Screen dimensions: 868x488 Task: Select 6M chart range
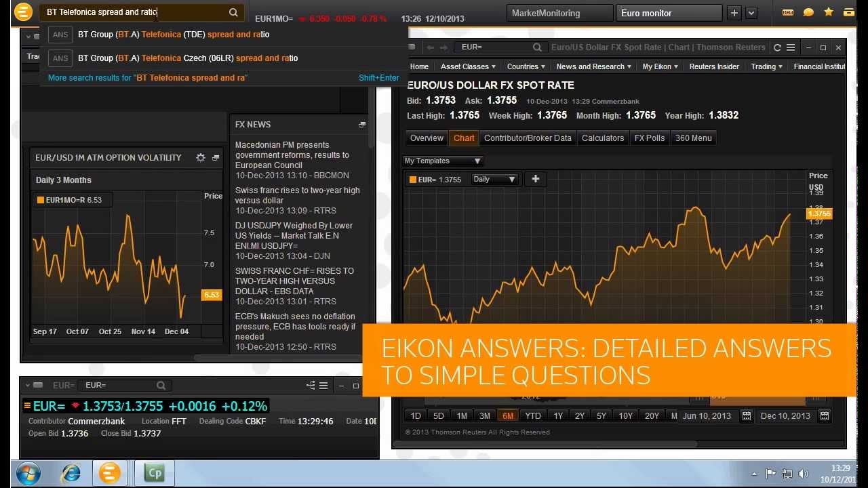click(508, 416)
